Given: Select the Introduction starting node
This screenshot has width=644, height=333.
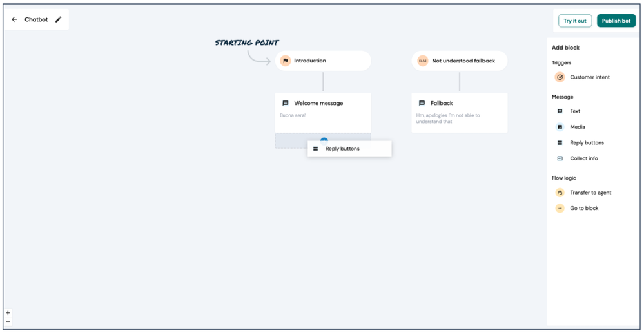Looking at the screenshot, I should pyautogui.click(x=323, y=61).
